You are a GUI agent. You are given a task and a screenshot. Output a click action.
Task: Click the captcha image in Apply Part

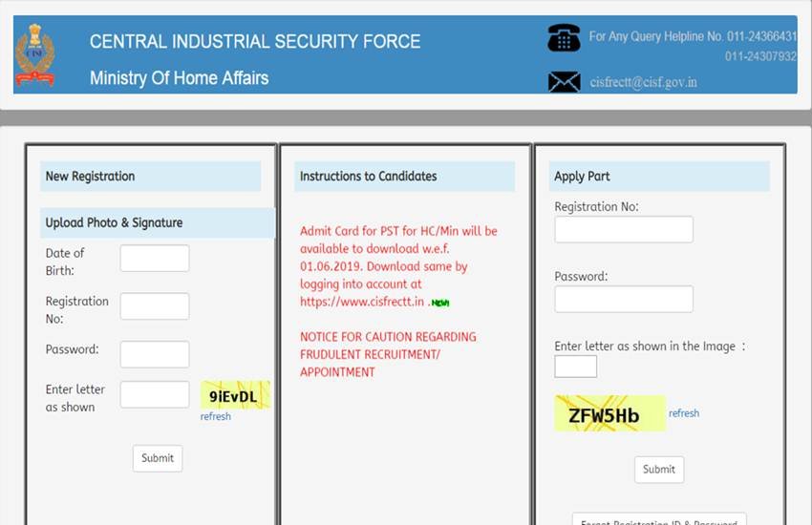(x=609, y=414)
